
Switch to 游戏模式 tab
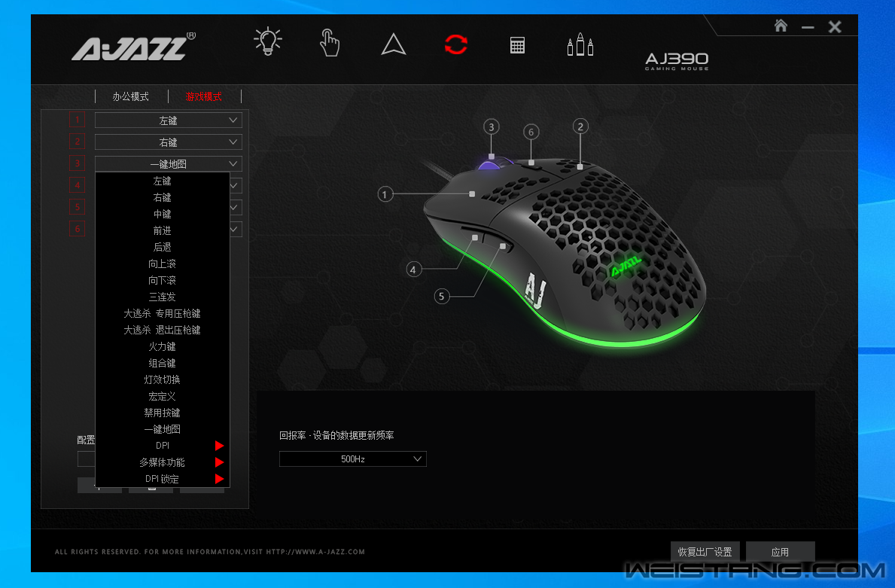coord(204,96)
